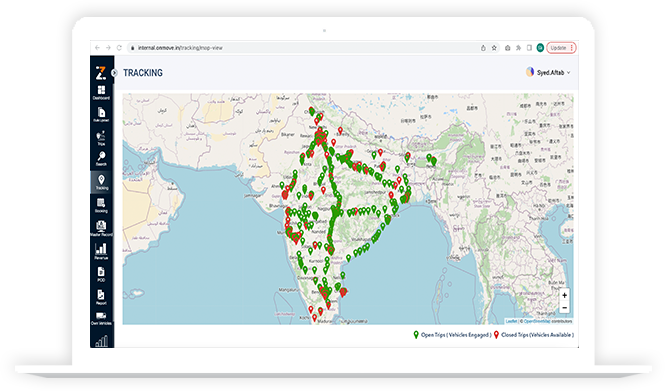The height and width of the screenshot is (391, 665).
Task: Open Master Record in the sidebar
Action: click(x=101, y=228)
